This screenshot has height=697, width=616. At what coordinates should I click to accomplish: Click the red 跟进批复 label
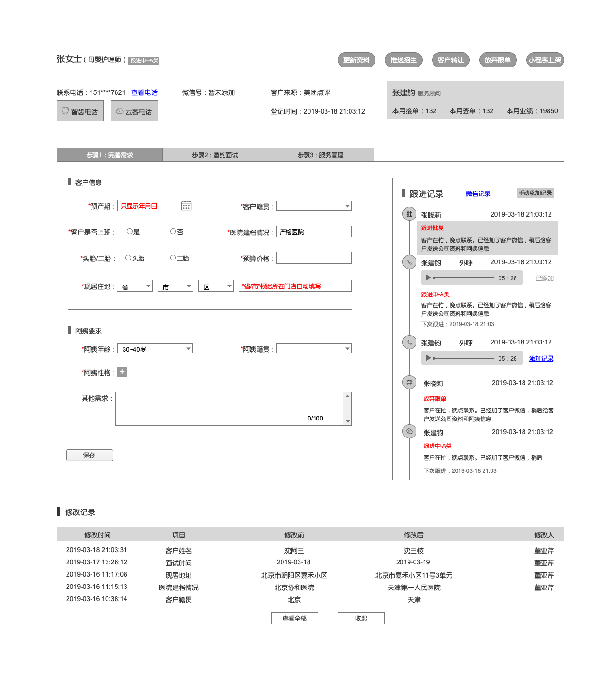point(433,227)
